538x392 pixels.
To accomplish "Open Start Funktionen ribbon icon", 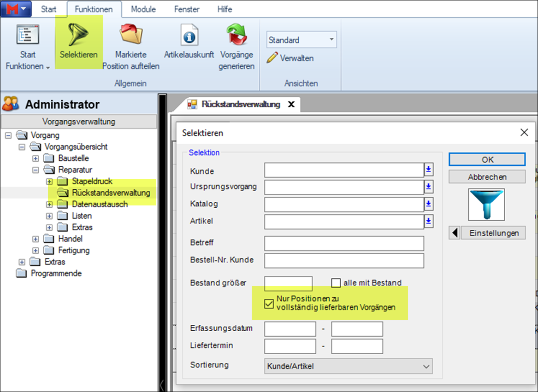I will [28, 35].
